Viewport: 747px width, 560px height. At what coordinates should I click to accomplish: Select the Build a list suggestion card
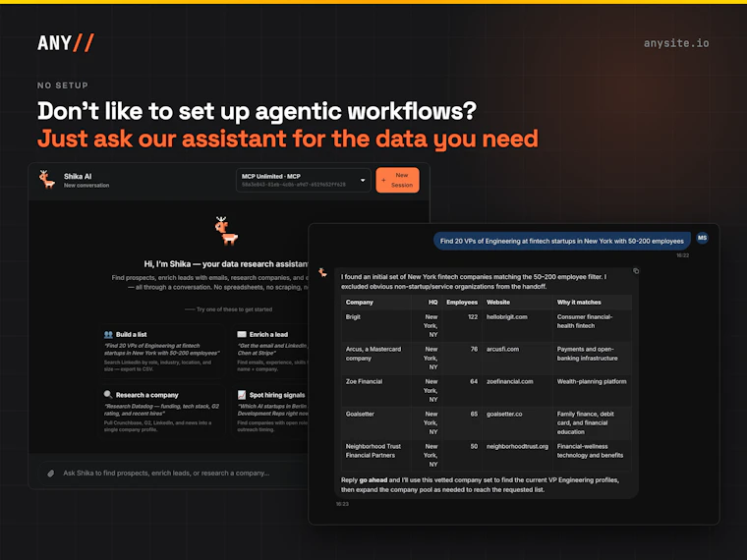click(161, 352)
